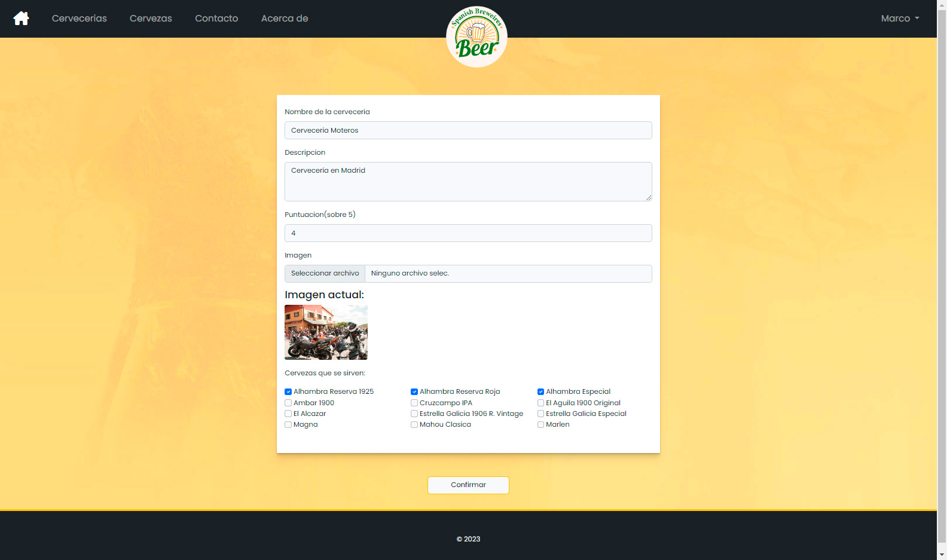This screenshot has height=560, width=947.
Task: Click the 'Imagen' field label
Action: coord(298,255)
